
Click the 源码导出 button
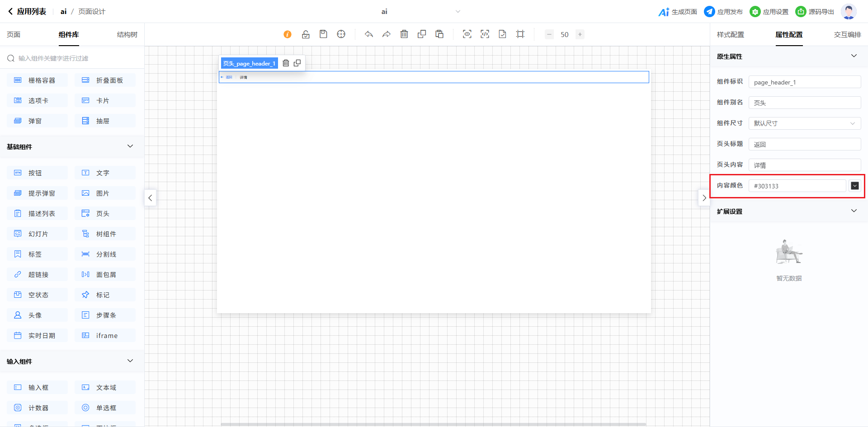click(x=815, y=12)
